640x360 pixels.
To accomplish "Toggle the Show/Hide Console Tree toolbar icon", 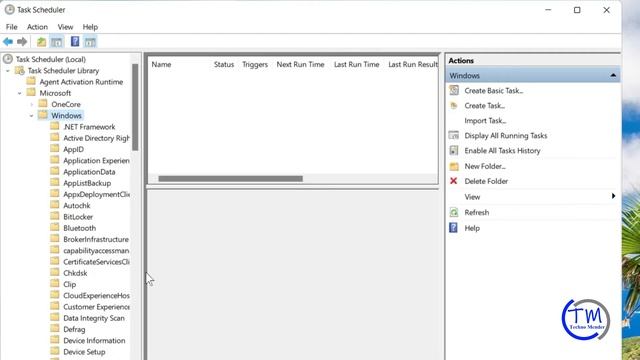I will coord(57,42).
